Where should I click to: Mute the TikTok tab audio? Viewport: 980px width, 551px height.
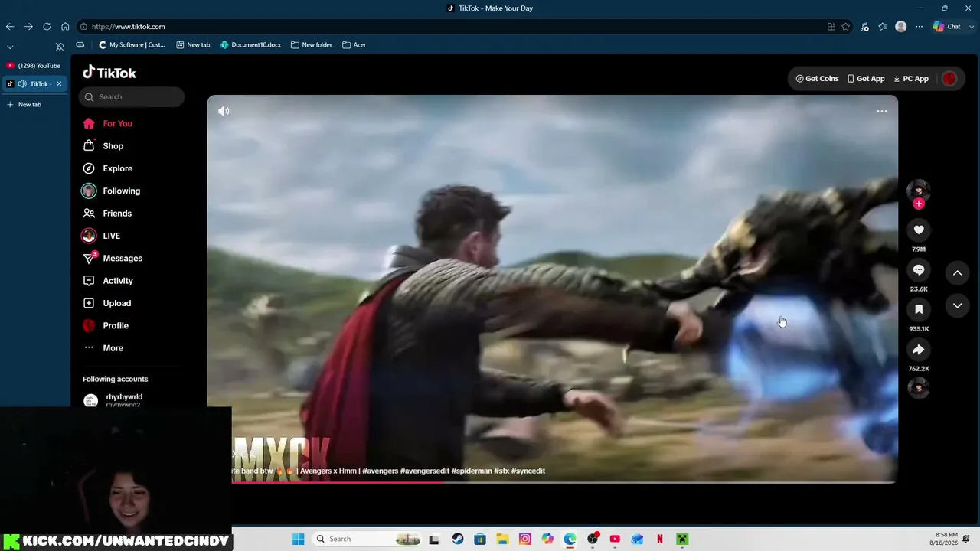22,84
